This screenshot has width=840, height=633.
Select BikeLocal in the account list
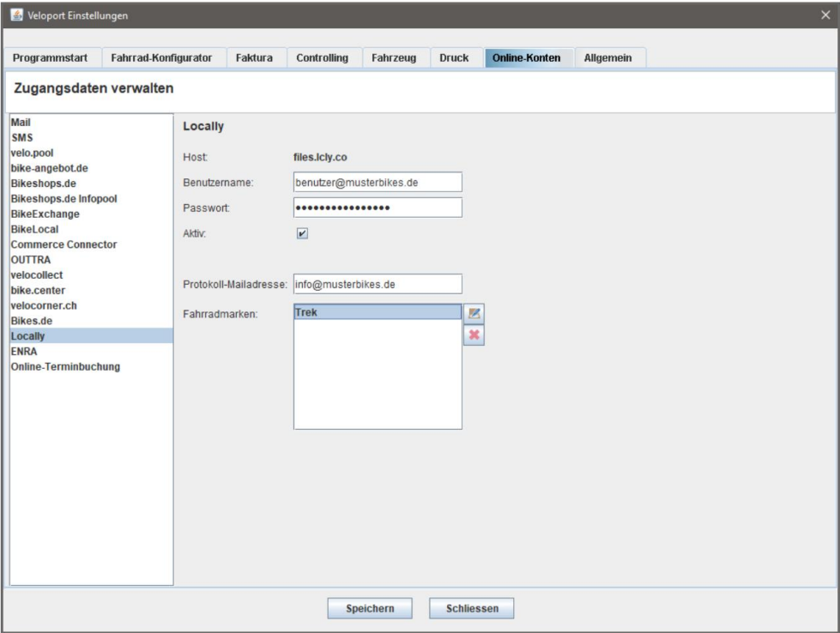click(x=91, y=229)
